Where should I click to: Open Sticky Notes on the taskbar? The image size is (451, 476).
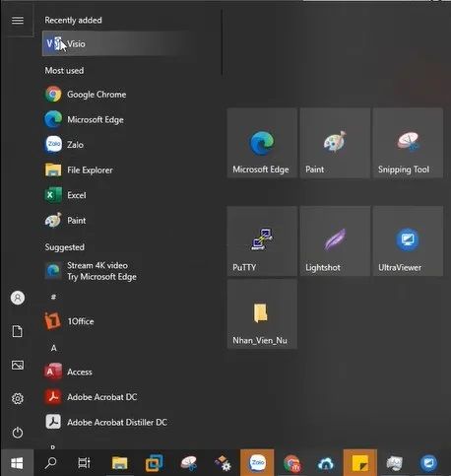(360, 463)
